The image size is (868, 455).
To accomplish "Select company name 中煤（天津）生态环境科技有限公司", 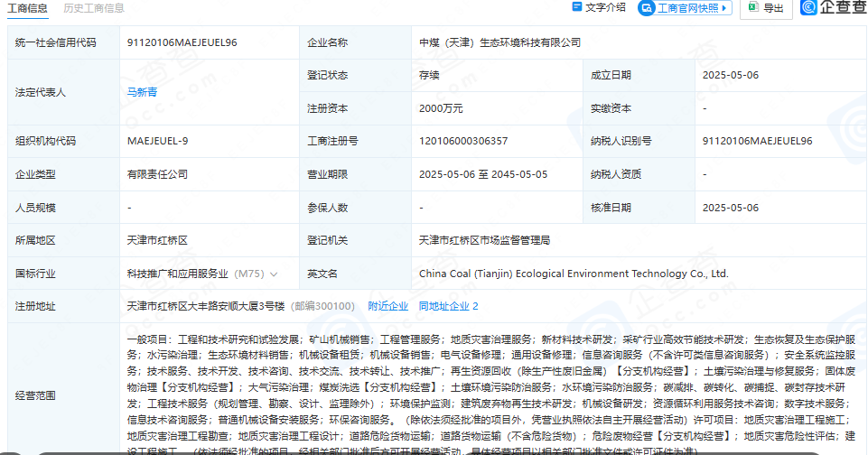I will click(x=499, y=42).
